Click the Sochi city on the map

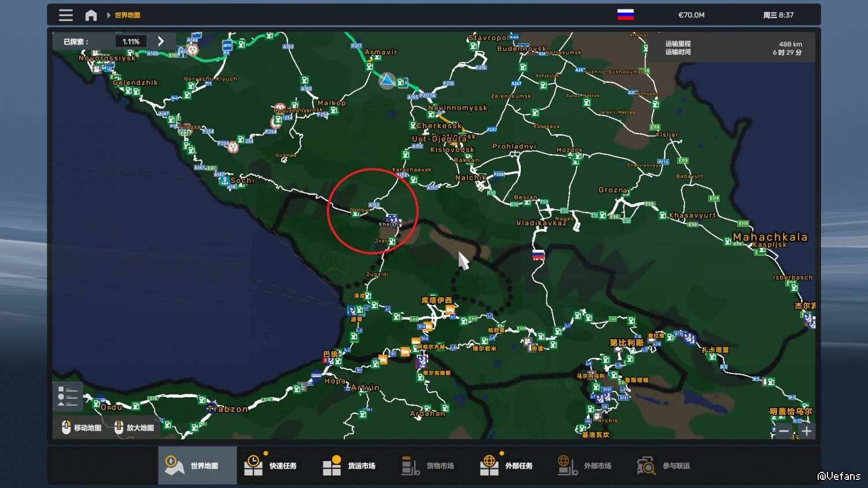(x=242, y=180)
